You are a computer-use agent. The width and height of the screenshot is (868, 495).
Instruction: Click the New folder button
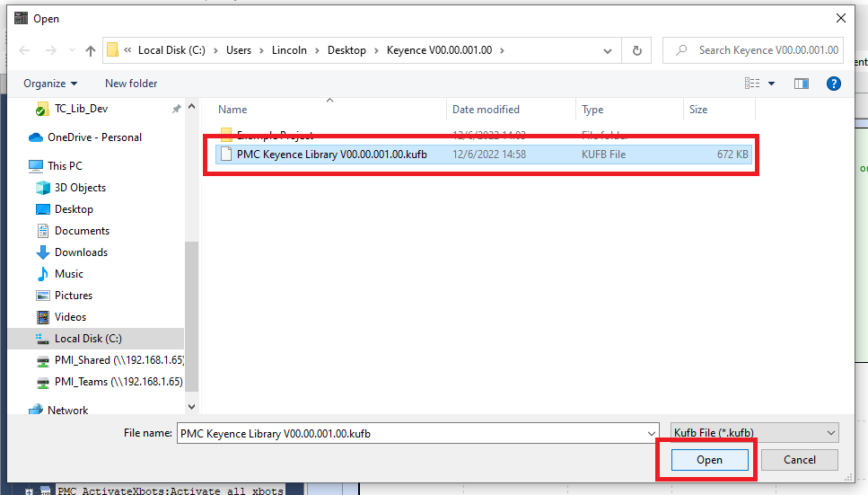point(131,84)
